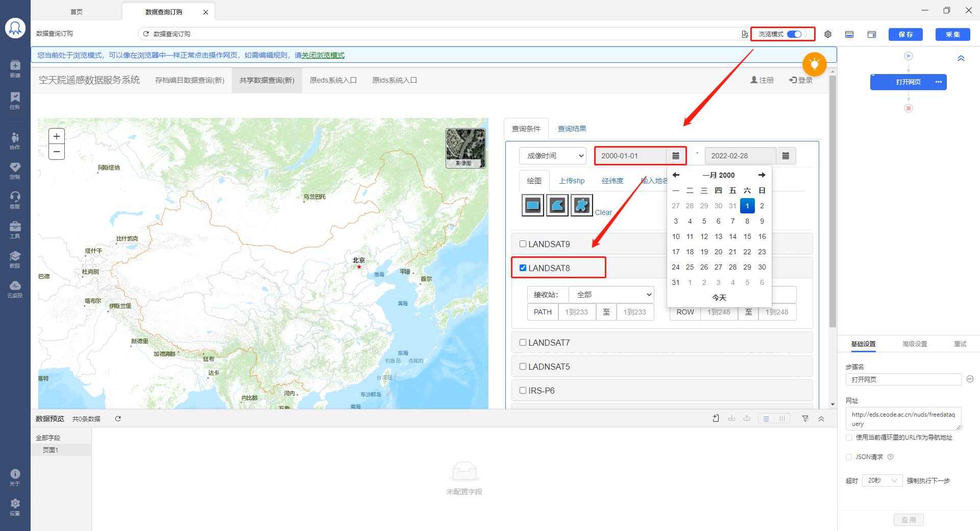980x531 pixels.
Task: Switch to 经纬度 tab
Action: coord(612,181)
